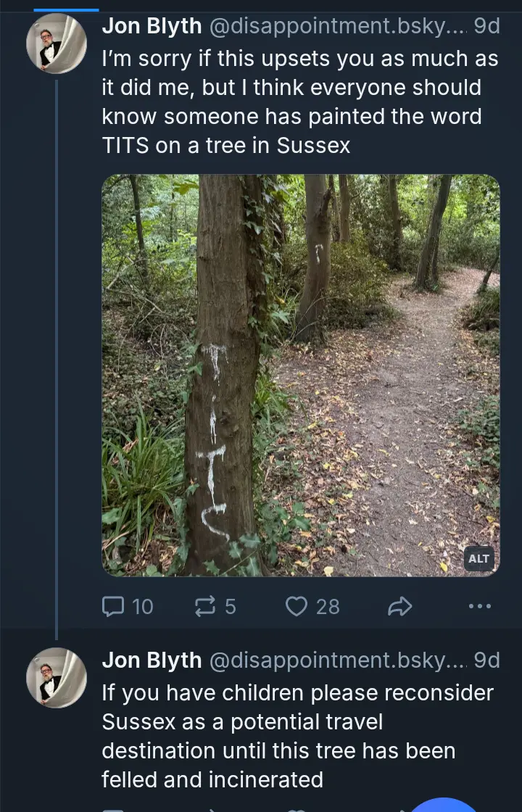
Task: Click the 9d timestamp on second post
Action: (486, 660)
